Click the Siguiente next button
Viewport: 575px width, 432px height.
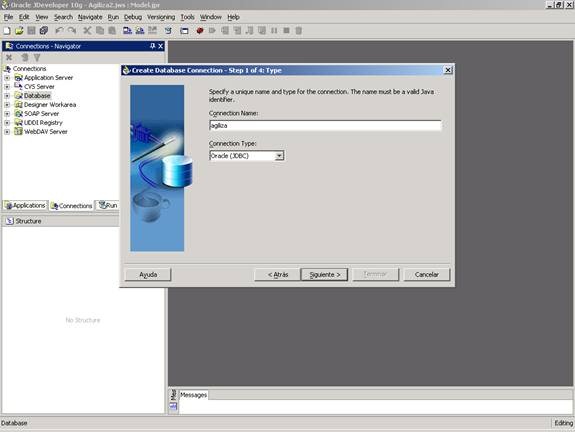(324, 274)
